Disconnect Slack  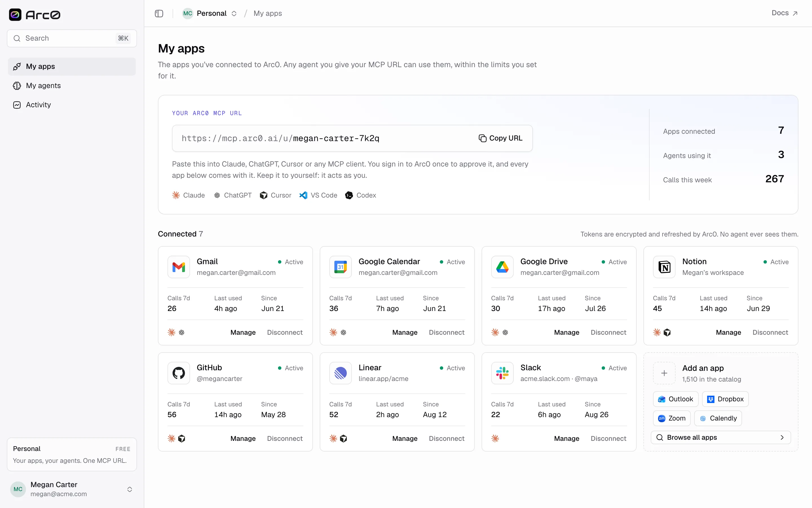[608, 439]
